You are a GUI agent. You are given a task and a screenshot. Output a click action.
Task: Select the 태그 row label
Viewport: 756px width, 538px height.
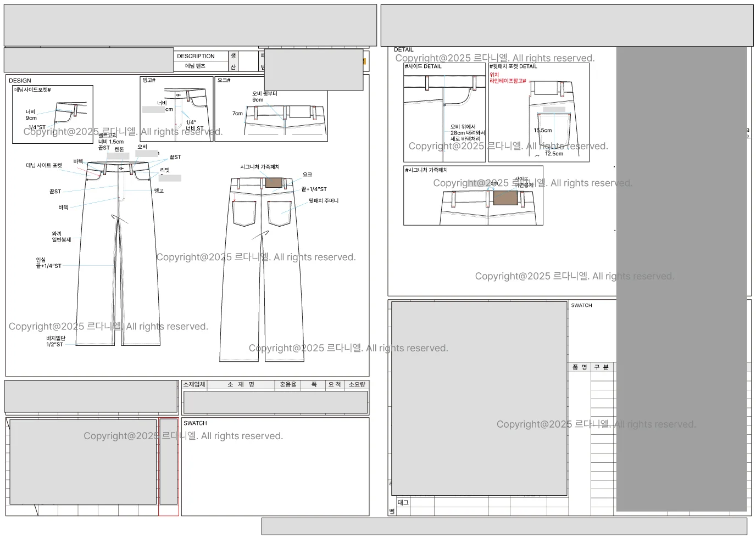[x=403, y=502]
